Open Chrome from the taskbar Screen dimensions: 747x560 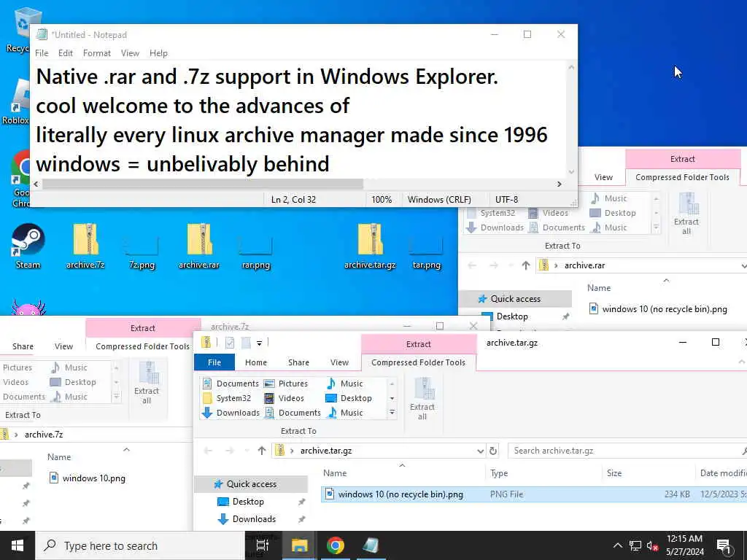click(335, 545)
